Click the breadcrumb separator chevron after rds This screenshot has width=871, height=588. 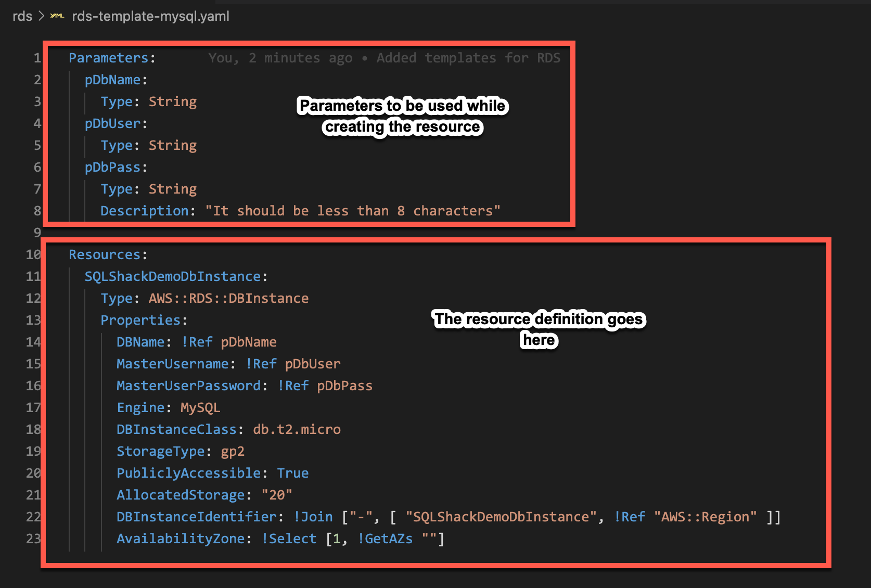(x=42, y=16)
